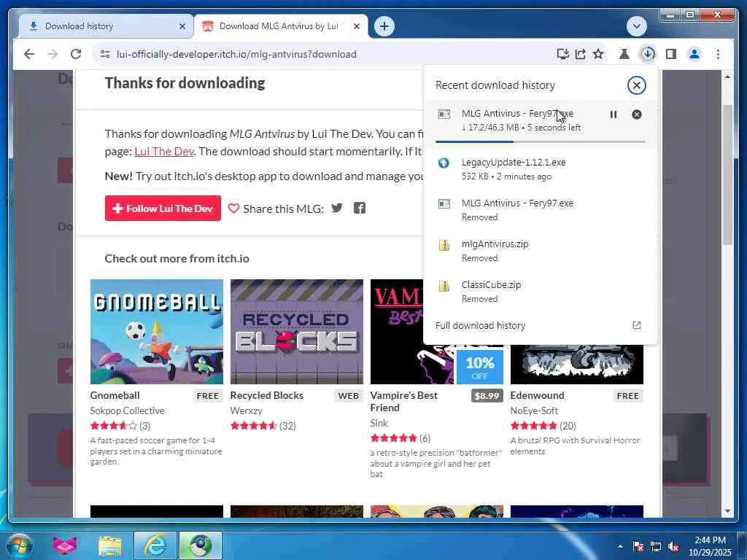Expand the tab search chevron
The height and width of the screenshot is (560, 747).
click(636, 26)
